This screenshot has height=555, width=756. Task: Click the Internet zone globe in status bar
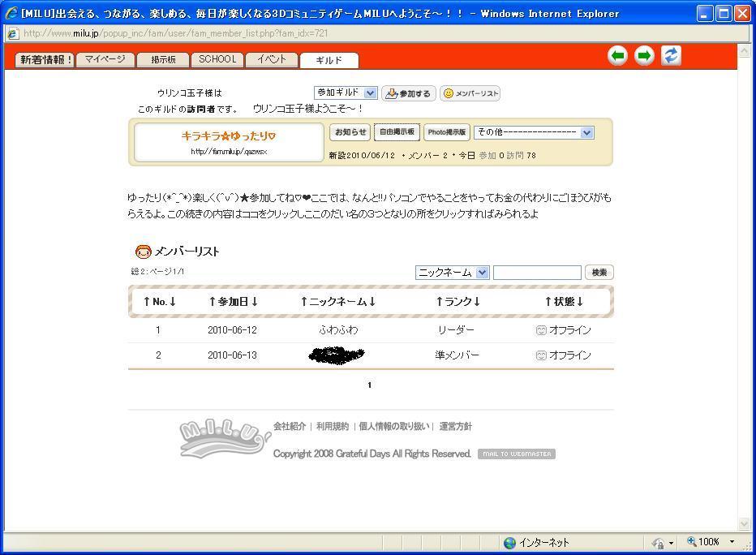509,543
